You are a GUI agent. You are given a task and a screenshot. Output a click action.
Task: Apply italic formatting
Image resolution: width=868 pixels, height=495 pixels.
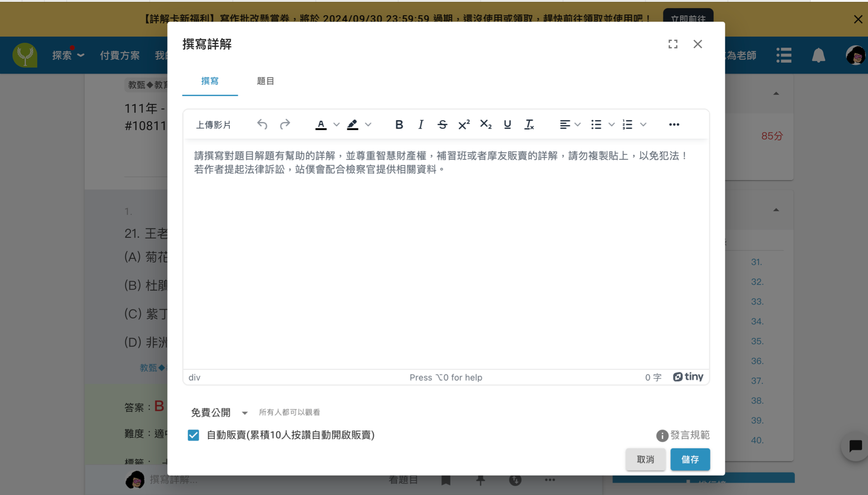pos(420,125)
